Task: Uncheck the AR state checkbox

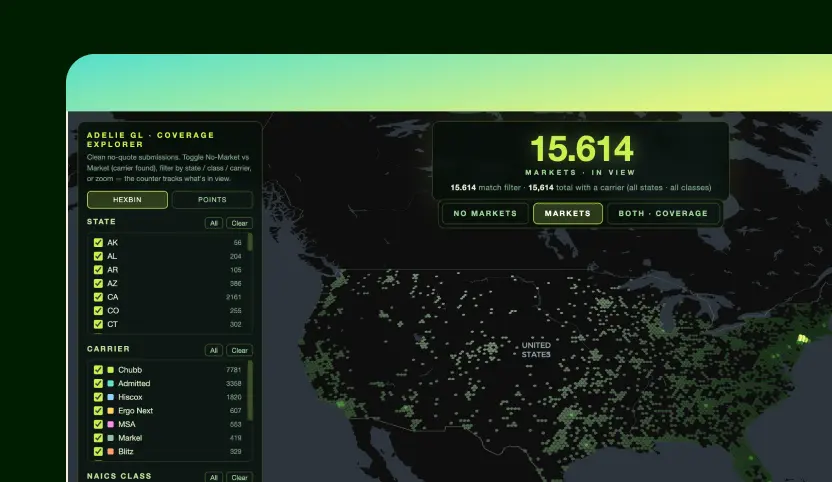Action: pos(98,270)
